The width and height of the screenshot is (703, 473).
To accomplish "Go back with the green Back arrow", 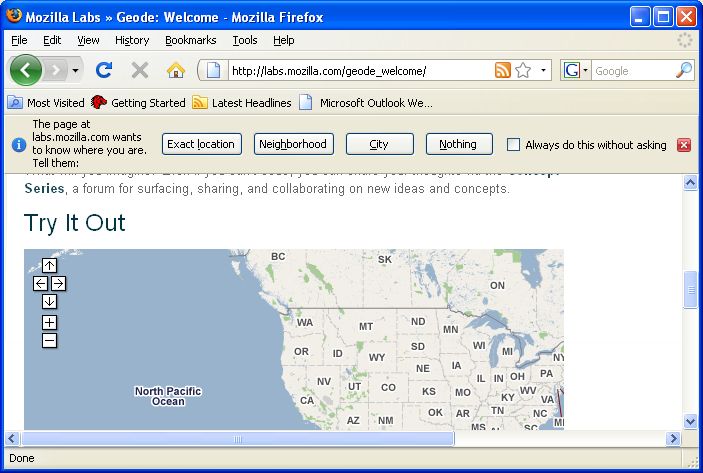I will tap(26, 70).
